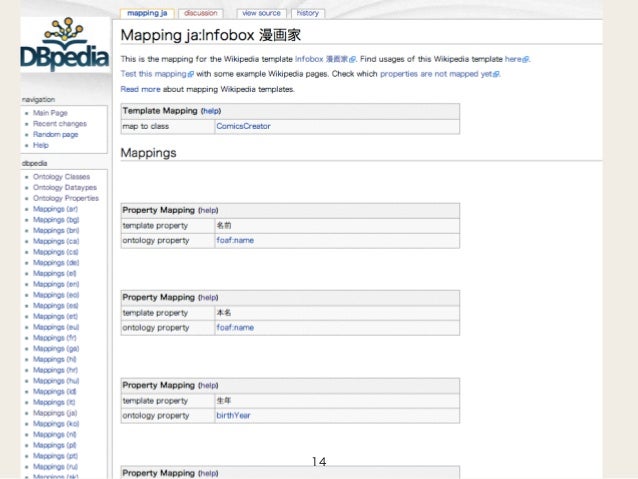Open Mappings (it) in the sidebar
638x479 pixels.
54,402
